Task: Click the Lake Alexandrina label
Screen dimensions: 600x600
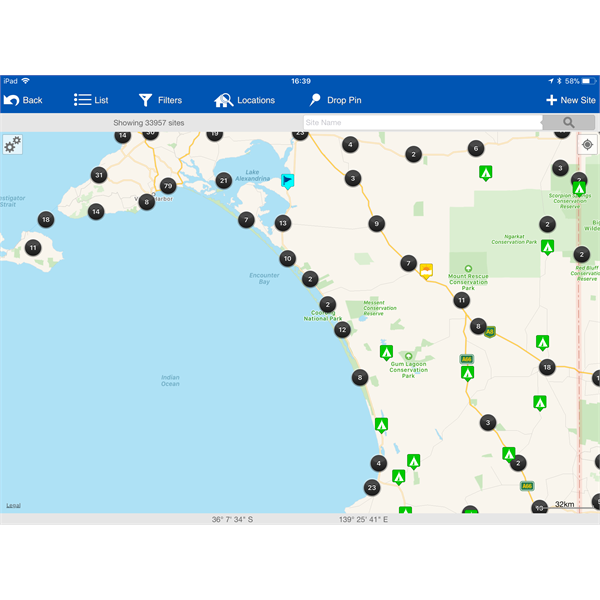Action: tap(253, 175)
